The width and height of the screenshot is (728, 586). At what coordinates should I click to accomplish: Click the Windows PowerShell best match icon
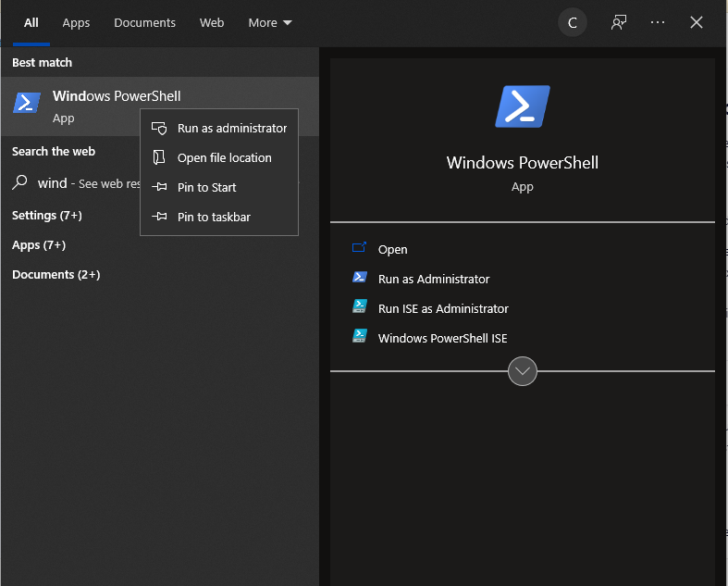tap(27, 103)
